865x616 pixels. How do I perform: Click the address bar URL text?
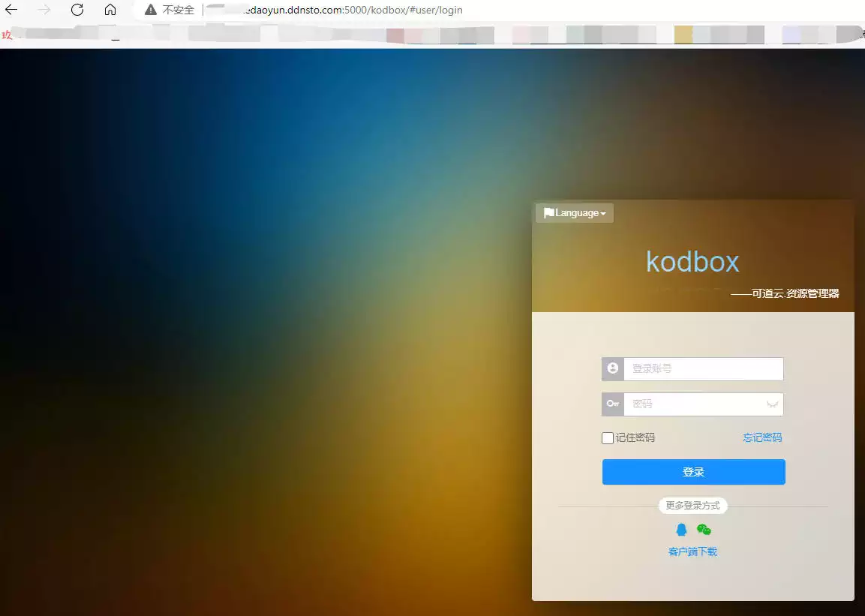tap(353, 10)
